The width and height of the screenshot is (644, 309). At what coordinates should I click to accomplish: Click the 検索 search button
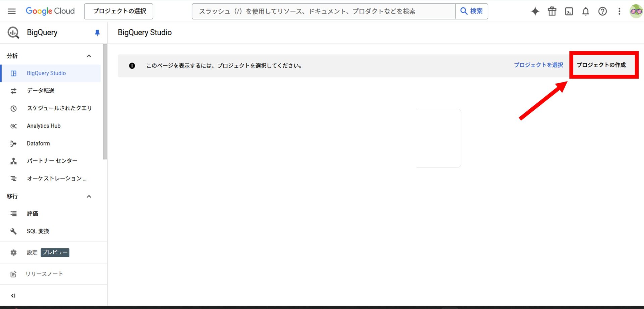[472, 11]
